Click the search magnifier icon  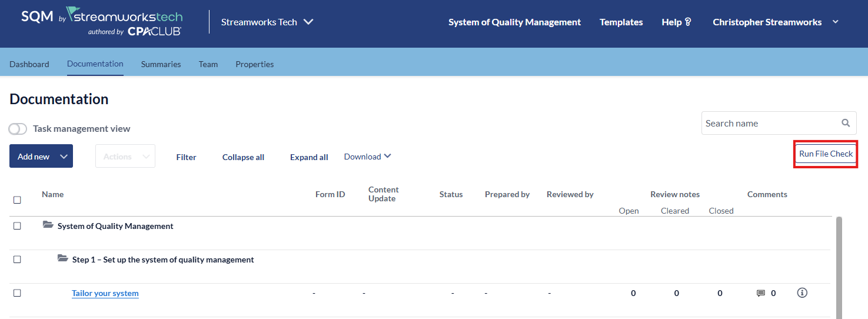click(x=846, y=123)
